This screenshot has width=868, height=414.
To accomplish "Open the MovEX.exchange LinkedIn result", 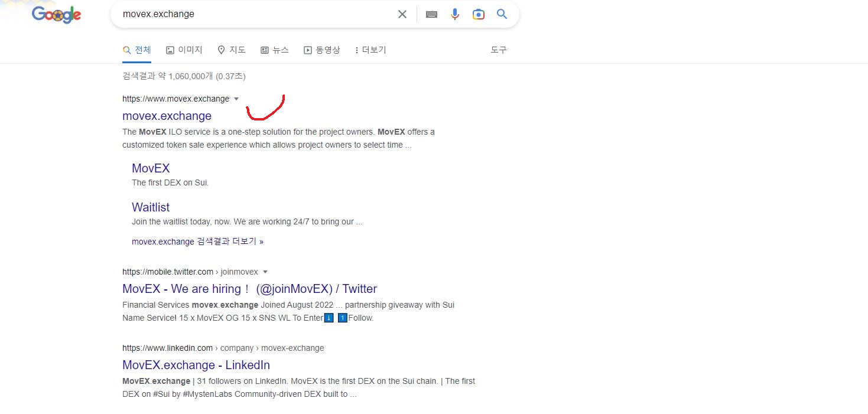I will point(196,365).
